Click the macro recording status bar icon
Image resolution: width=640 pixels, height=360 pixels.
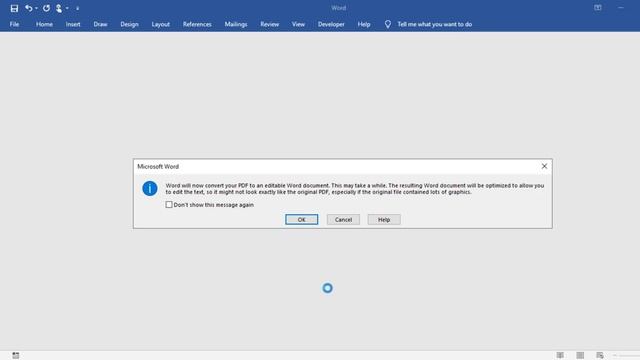pyautogui.click(x=16, y=356)
